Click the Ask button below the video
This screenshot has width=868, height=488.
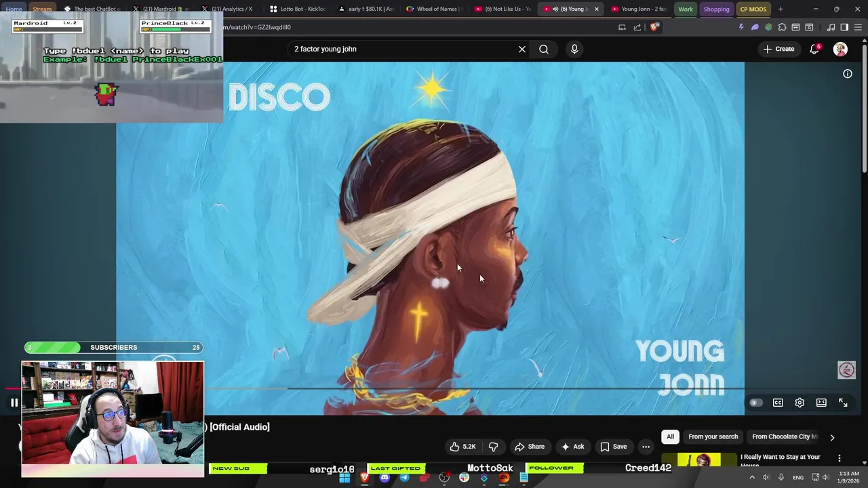tap(572, 447)
